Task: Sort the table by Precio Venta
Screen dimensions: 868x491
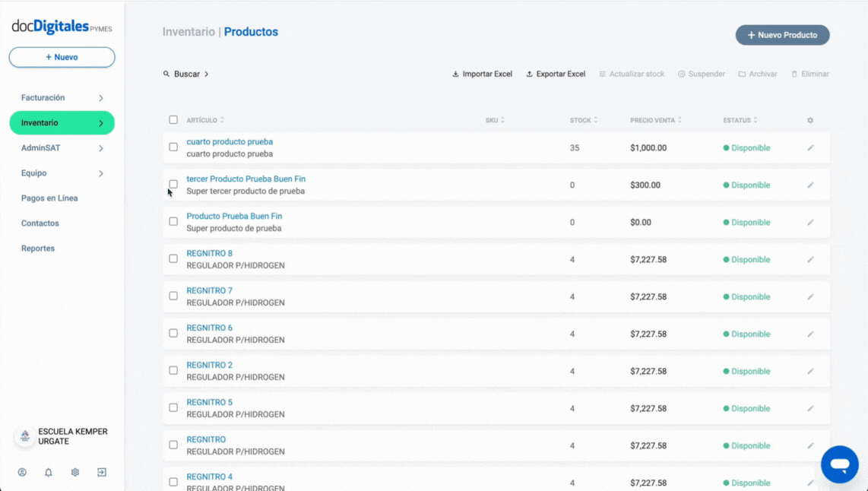Action: pyautogui.click(x=655, y=120)
